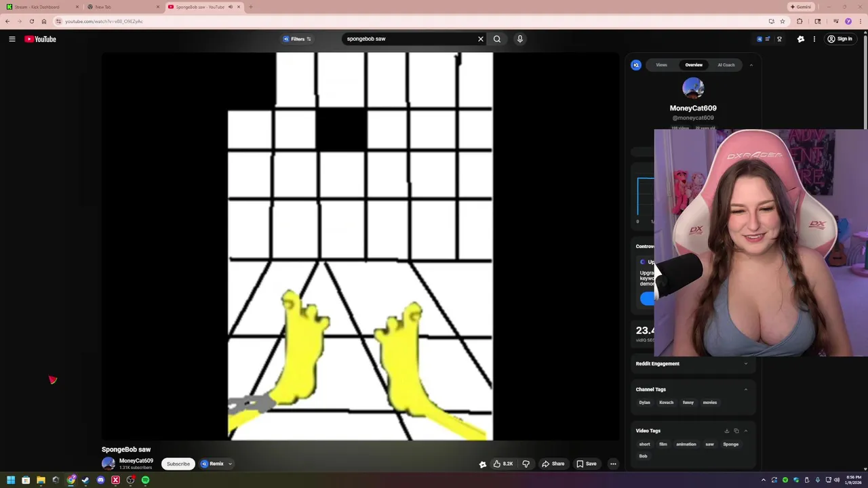Open Spotify from the taskbar

[145, 480]
